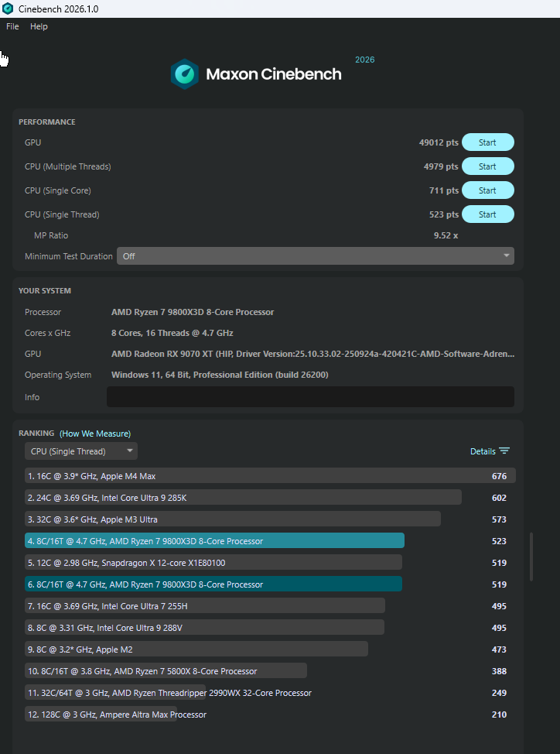The height and width of the screenshot is (754, 560).
Task: Click the score 602 in ranking
Action: [499, 497]
